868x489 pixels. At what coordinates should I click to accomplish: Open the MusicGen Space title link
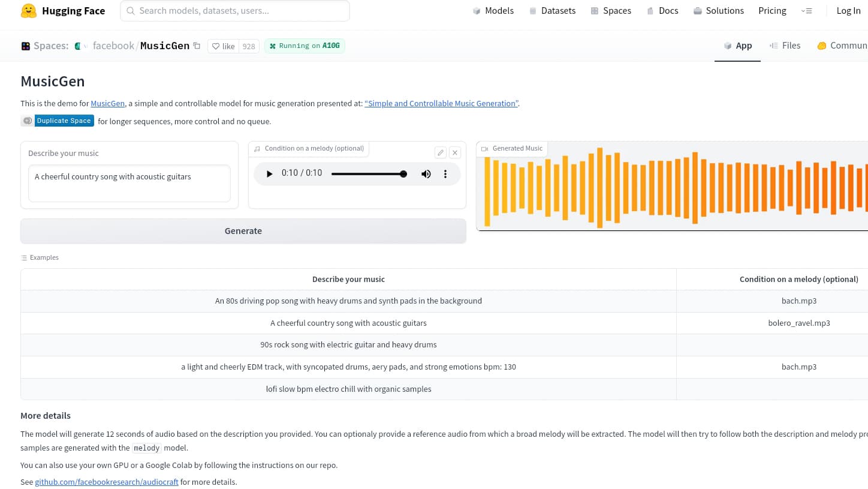(165, 46)
